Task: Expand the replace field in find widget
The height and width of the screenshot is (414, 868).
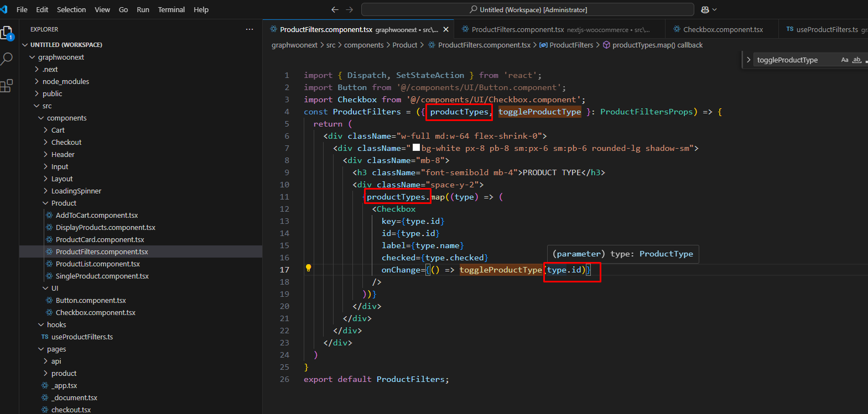Action: (749, 60)
